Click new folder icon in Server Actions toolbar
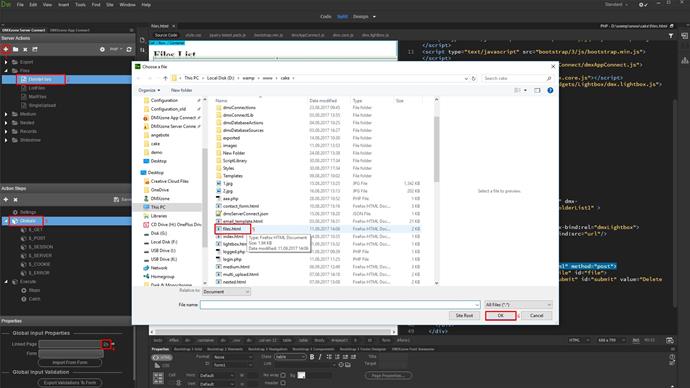Screen dimensions: 690x388 click(15, 49)
